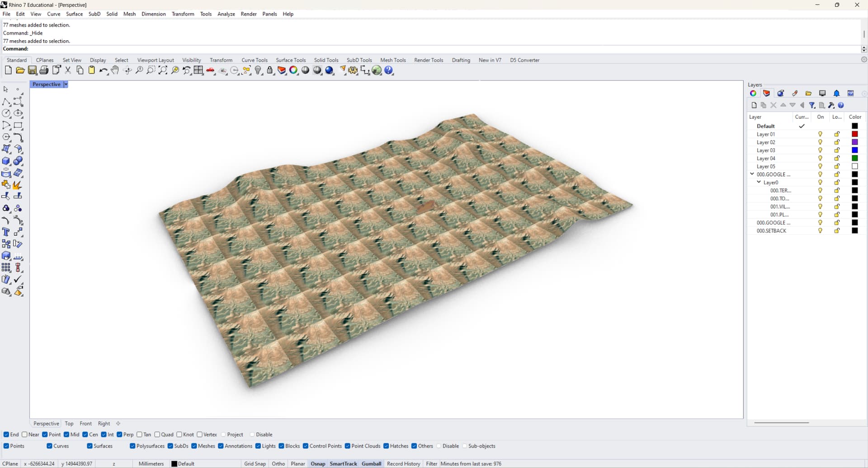This screenshot has height=468, width=868.
Task: Click the red color swatch of Layer 01
Action: coord(855,134)
